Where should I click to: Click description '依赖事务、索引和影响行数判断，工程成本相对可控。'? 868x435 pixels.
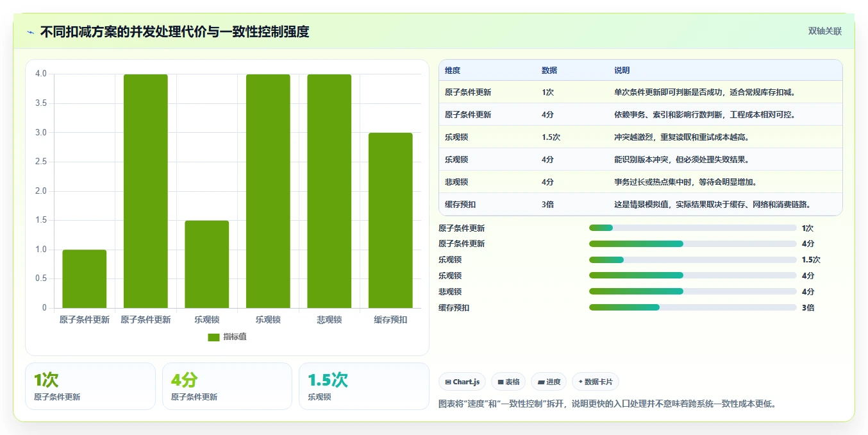pyautogui.click(x=705, y=115)
